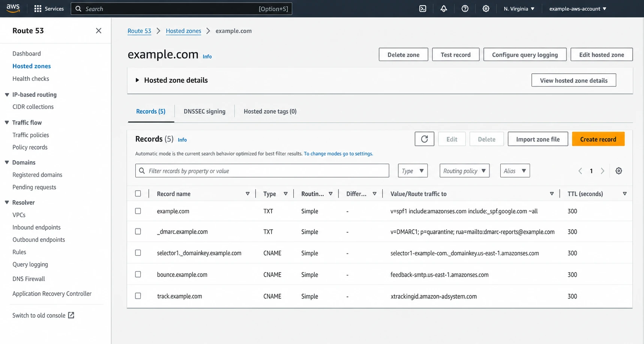
Task: Open Switch to old console link
Action: point(43,315)
